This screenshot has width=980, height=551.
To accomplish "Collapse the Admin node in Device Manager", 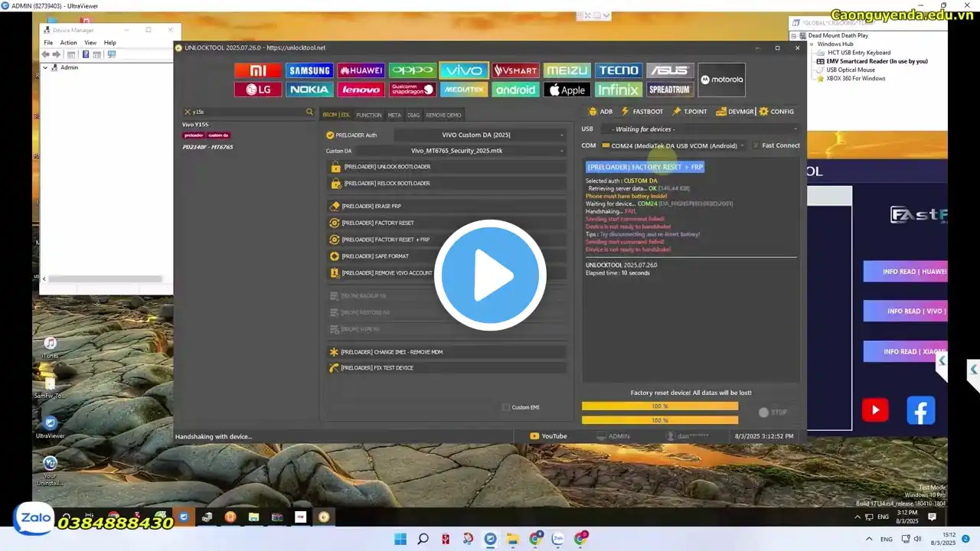I will (45, 67).
